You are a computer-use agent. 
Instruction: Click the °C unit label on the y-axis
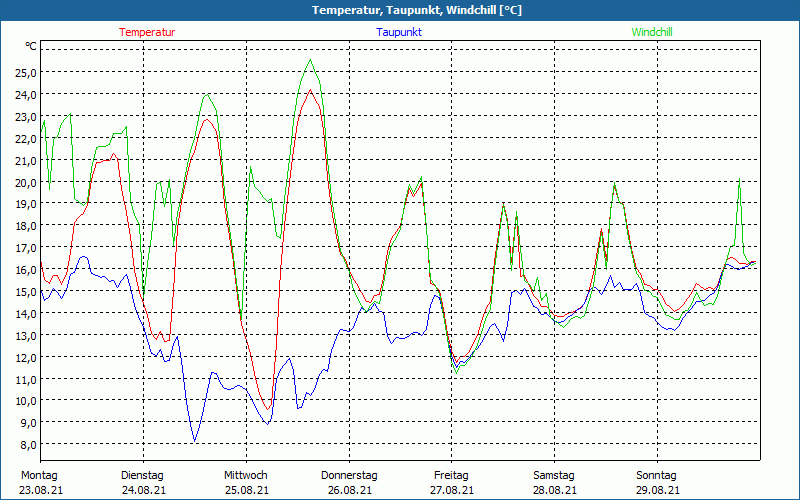coord(31,46)
